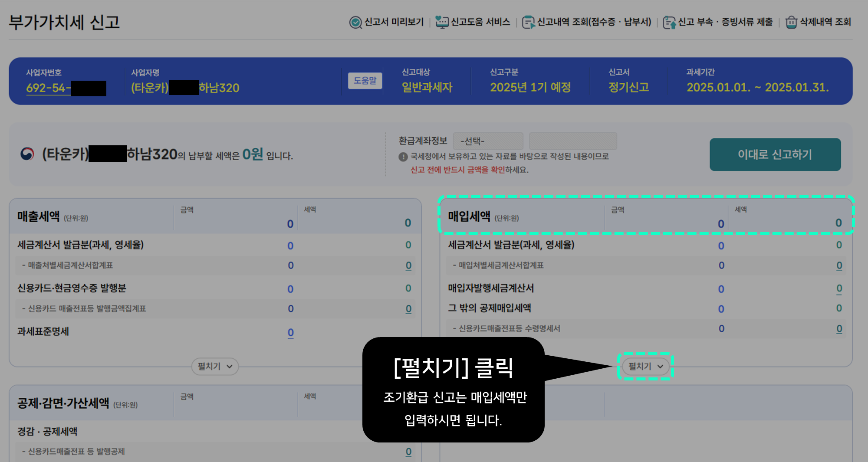Click the 과세기간 2025.01.01. ~ 2025.01.31. value
Viewport: 868px width, 462px height.
(x=758, y=87)
